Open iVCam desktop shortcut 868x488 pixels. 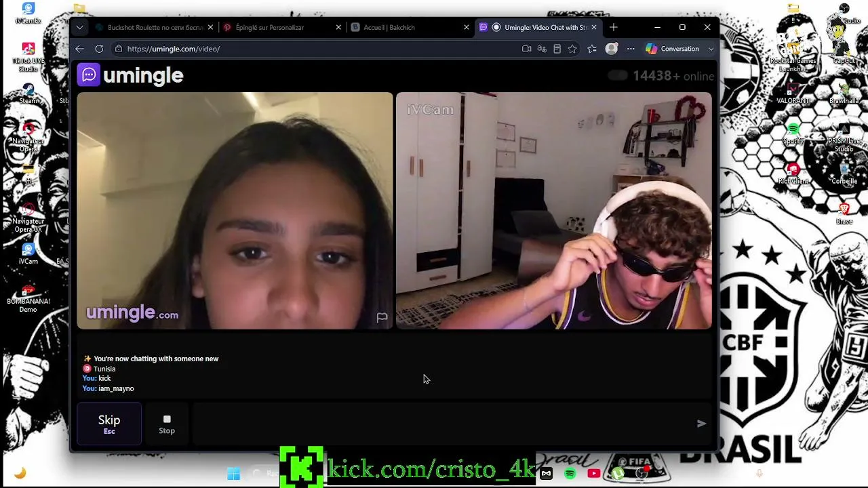click(x=28, y=253)
